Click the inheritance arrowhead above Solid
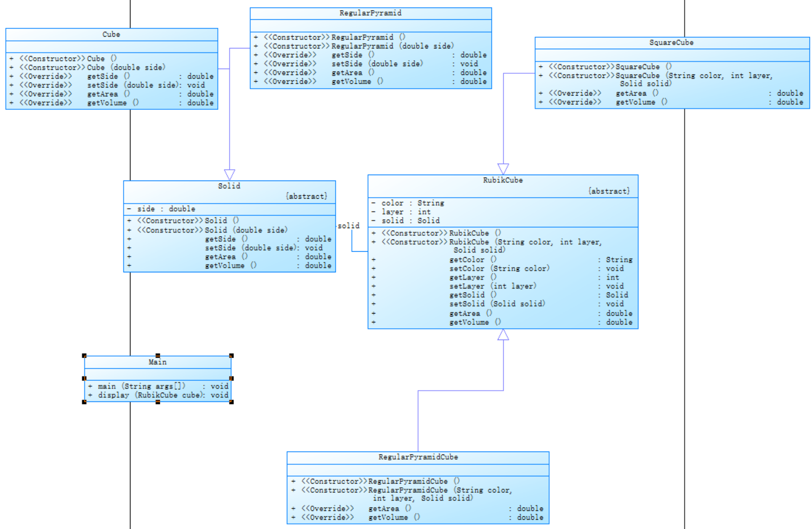This screenshot has width=812, height=529. 229,175
